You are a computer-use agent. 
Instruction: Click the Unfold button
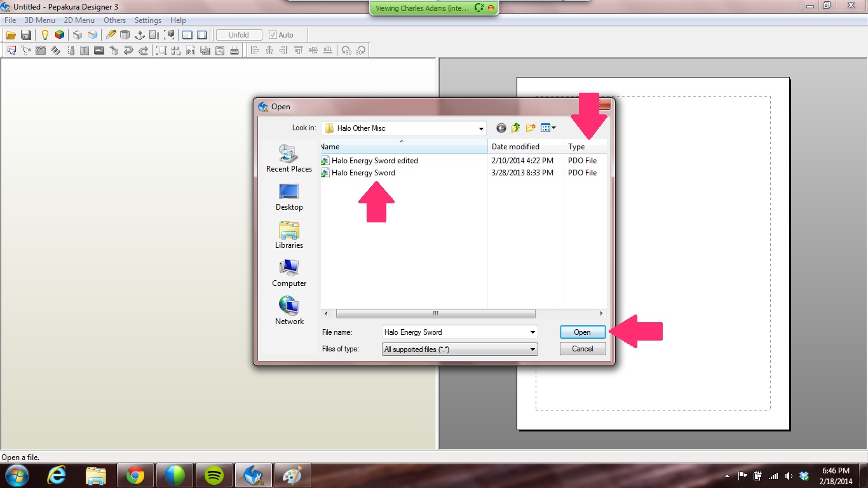[x=239, y=35]
